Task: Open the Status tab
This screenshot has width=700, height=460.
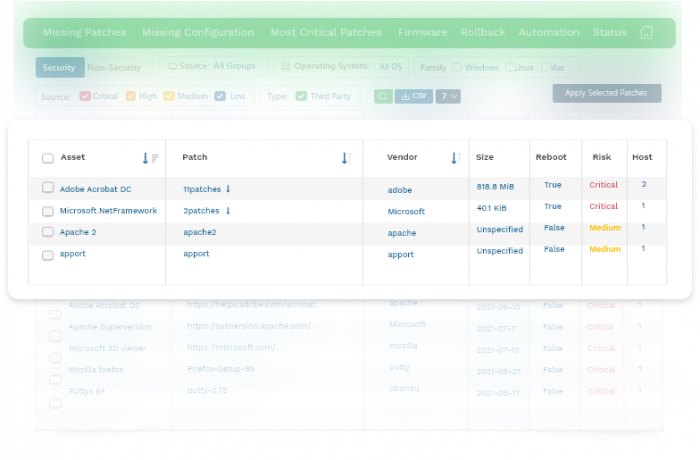Action: click(609, 32)
